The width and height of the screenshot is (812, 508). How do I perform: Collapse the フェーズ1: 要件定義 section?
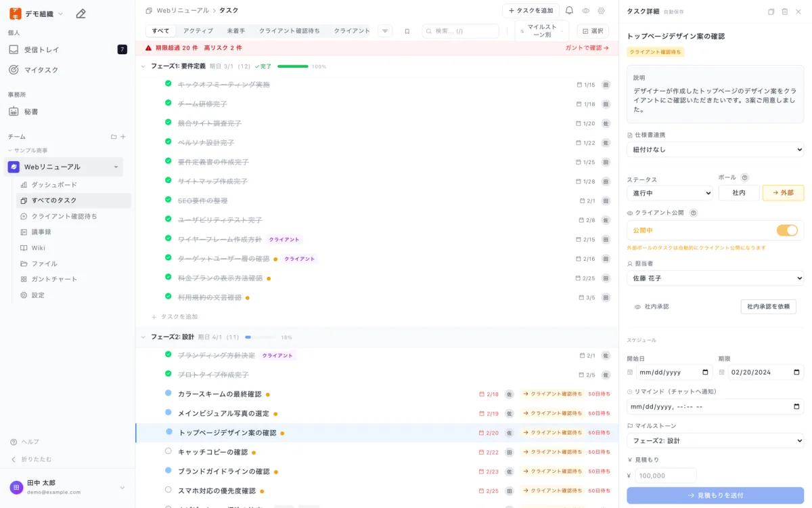click(143, 66)
